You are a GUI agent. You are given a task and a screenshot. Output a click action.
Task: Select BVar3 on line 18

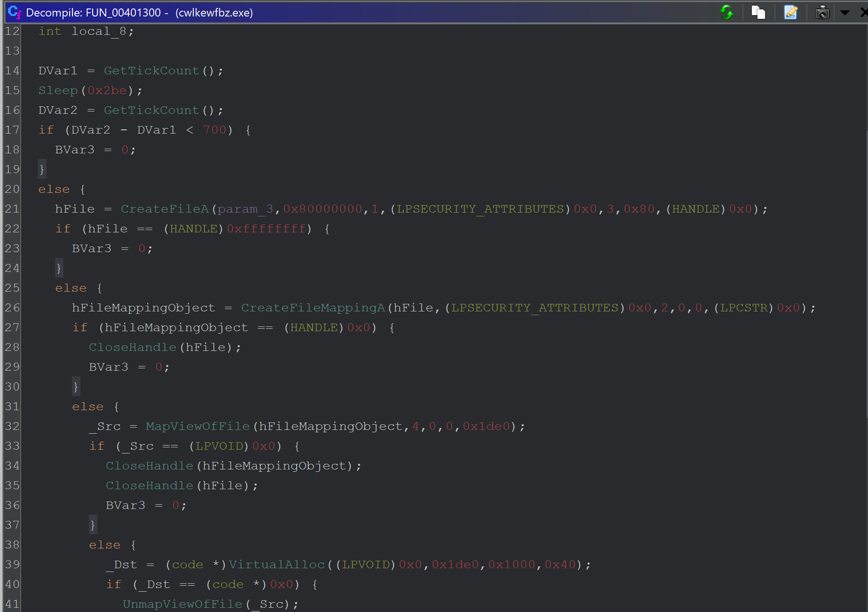pos(75,150)
